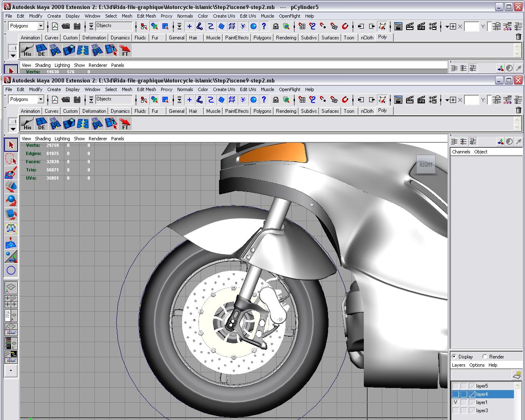This screenshot has height=420, width=525.
Task: Click the FT shelf button in front window
Action: (125, 123)
